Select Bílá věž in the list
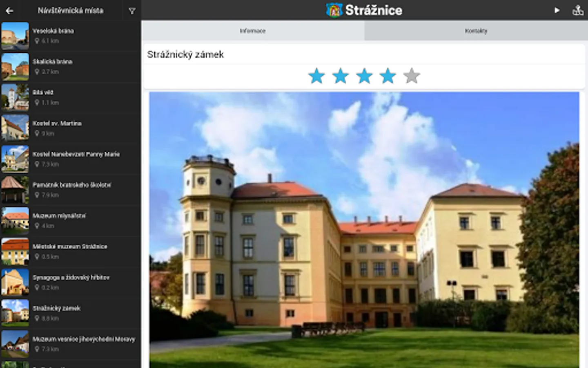This screenshot has height=368, width=588. click(x=70, y=98)
